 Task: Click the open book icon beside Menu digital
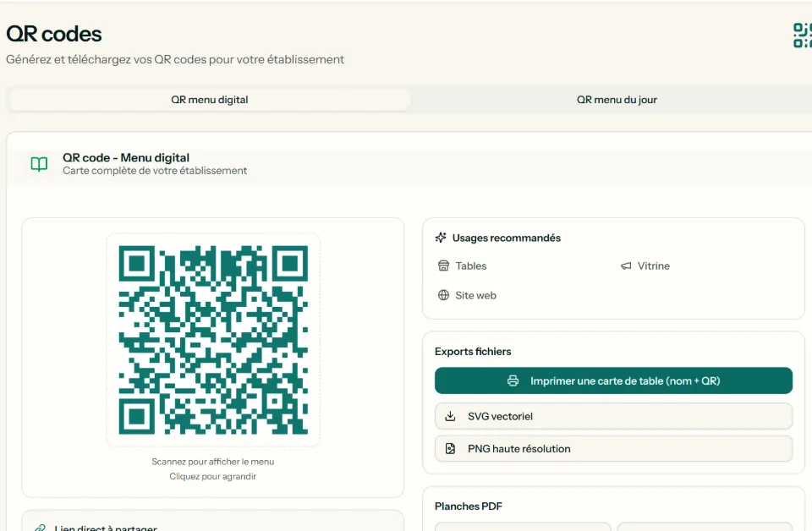tap(40, 164)
